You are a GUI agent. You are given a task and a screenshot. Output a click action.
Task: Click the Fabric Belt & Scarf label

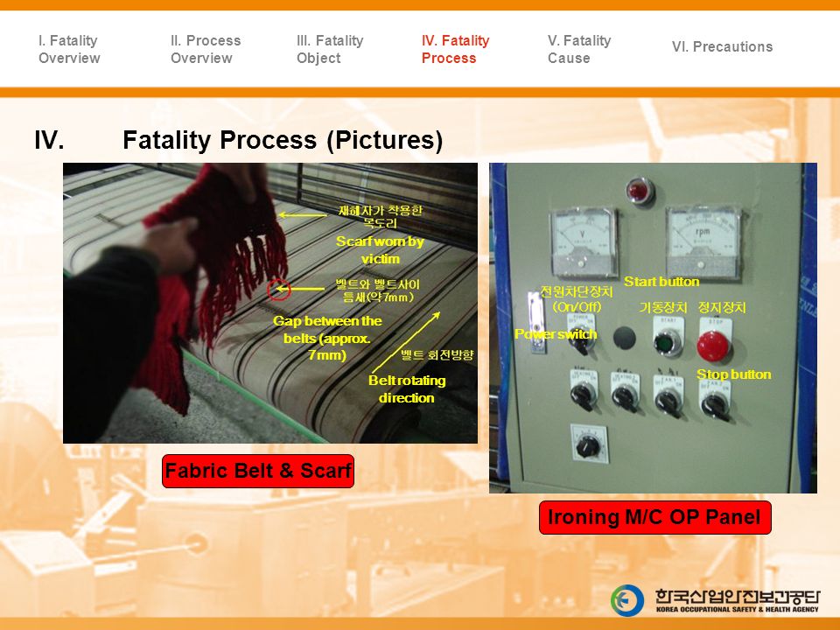(x=257, y=471)
